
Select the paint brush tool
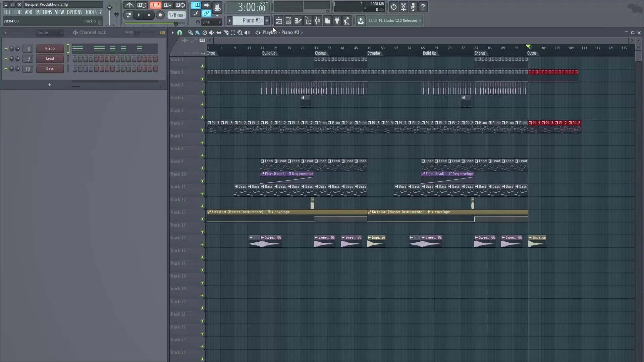[198, 33]
